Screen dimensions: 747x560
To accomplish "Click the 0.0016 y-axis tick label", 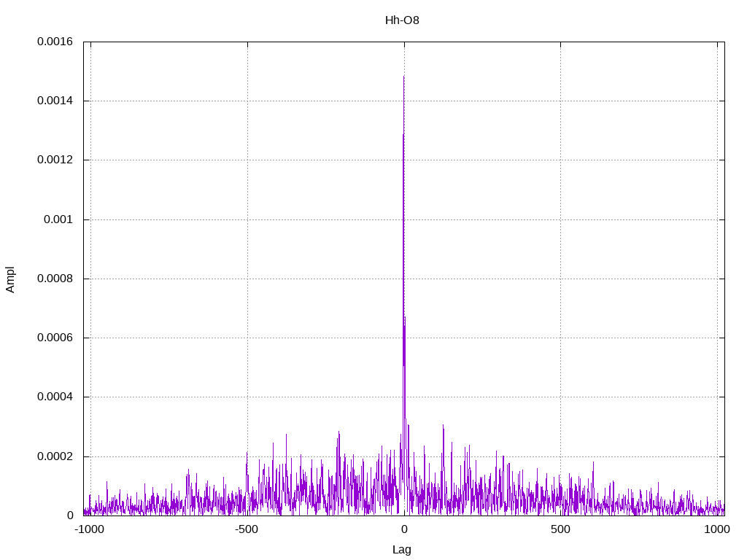I will [x=55, y=42].
